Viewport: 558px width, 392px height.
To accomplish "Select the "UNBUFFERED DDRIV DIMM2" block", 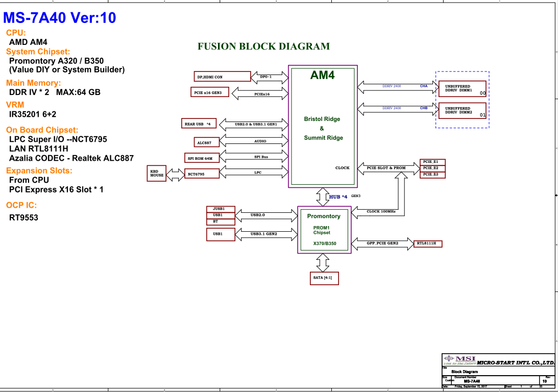I will (x=462, y=111).
